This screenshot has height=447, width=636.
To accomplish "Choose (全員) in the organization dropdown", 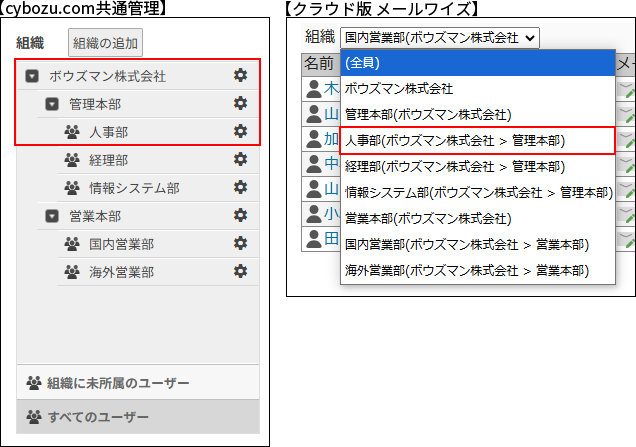I will point(478,63).
